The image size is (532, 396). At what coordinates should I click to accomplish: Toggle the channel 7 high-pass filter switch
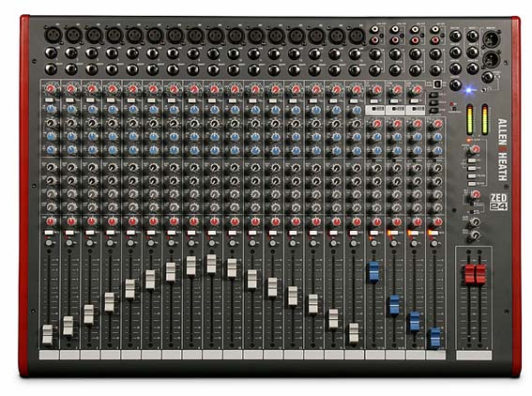(x=172, y=100)
